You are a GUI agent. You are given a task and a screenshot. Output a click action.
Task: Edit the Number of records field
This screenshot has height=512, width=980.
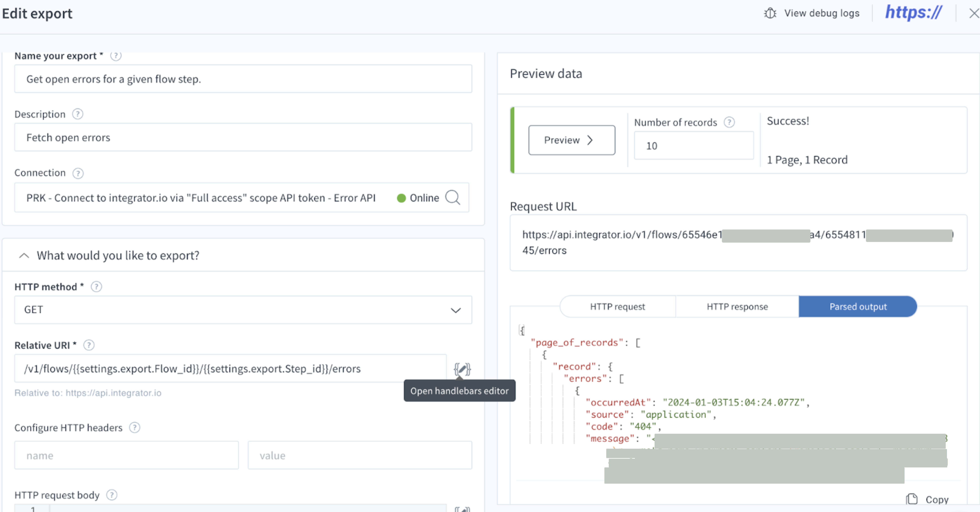(694, 146)
